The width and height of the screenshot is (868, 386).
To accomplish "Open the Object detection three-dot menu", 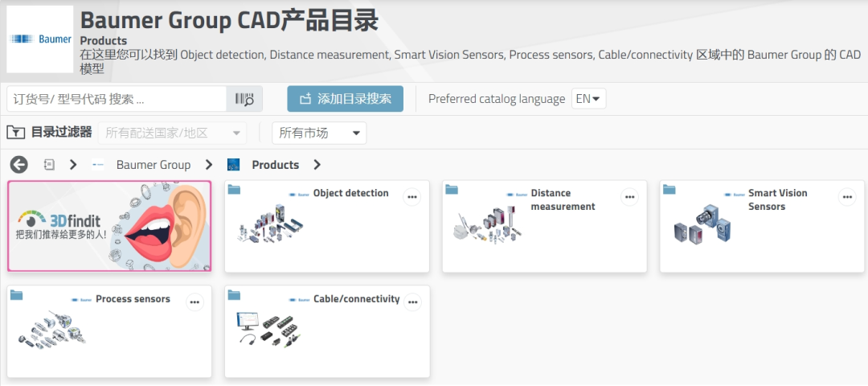I will (411, 196).
